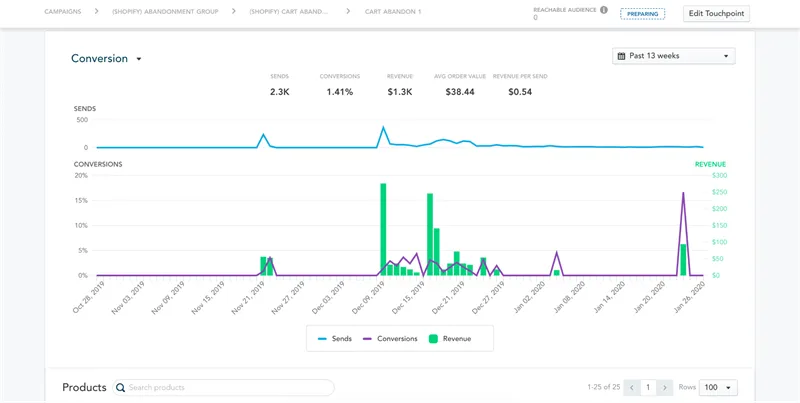Image resolution: width=800 pixels, height=403 pixels.
Task: Click the tallest revenue bar near Dec 09
Action: coord(383,230)
